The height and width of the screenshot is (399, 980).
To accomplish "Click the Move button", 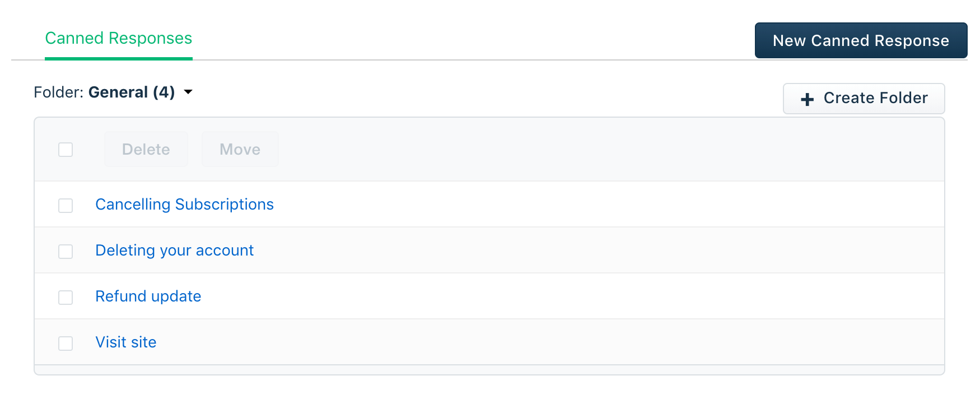I will 240,149.
